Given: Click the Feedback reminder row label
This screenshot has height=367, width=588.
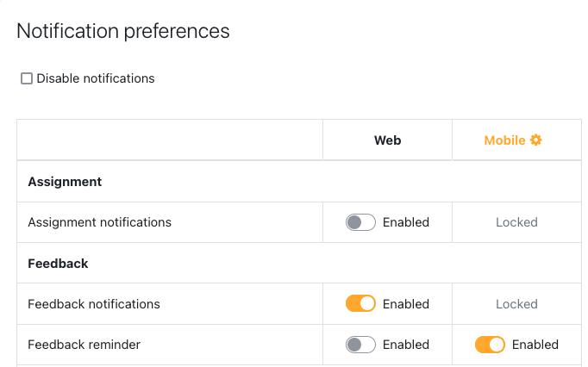Looking at the screenshot, I should [x=84, y=345].
